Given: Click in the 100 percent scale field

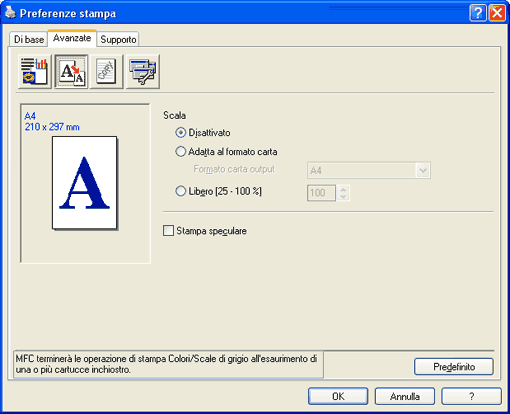Looking at the screenshot, I should point(321,193).
